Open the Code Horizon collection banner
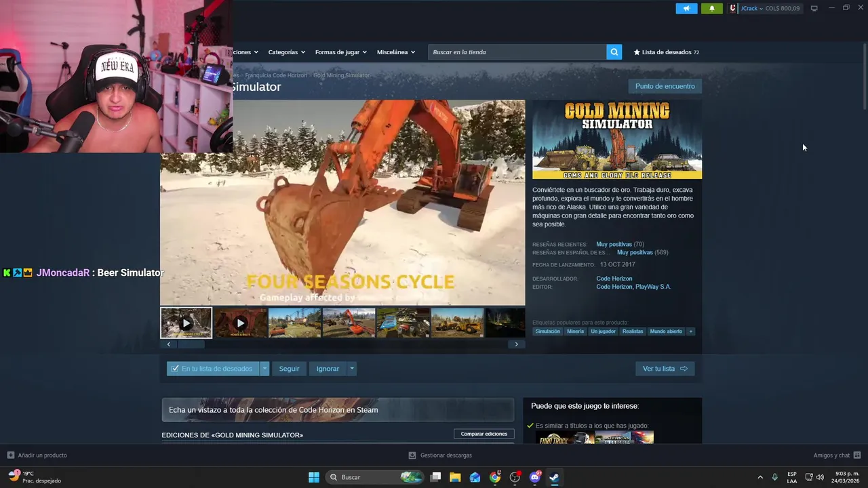The height and width of the screenshot is (488, 868). tap(338, 410)
